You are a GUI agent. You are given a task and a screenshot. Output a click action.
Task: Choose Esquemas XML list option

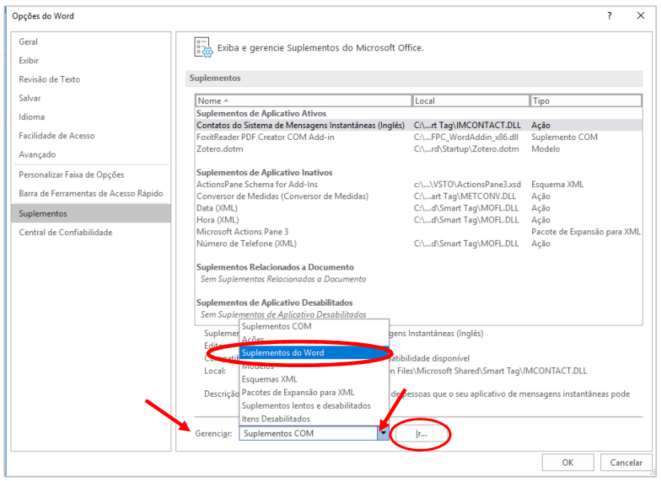[314, 379]
